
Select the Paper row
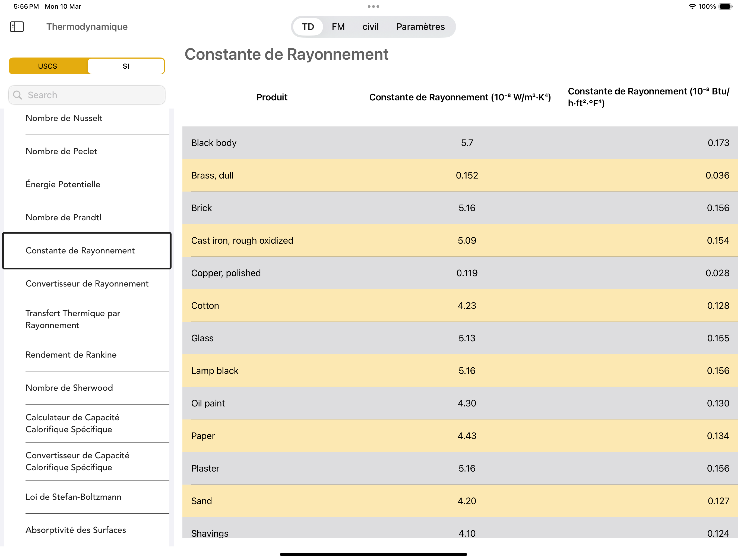coord(460,436)
